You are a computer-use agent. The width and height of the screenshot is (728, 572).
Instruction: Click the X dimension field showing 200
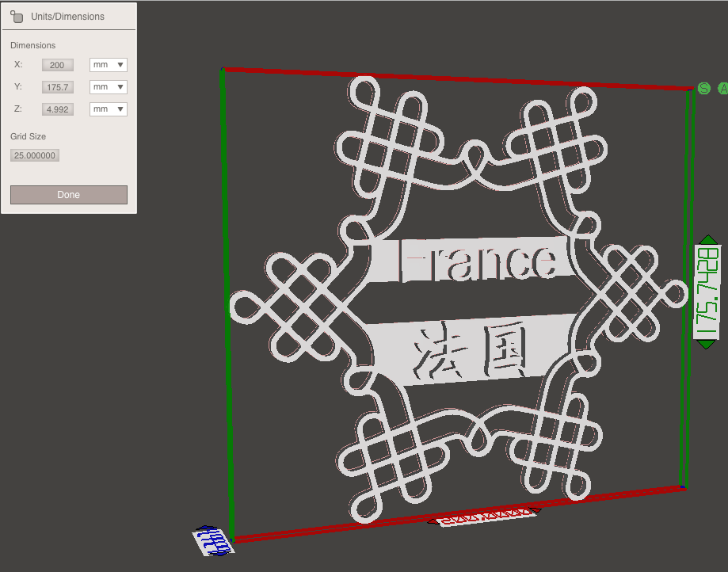tap(58, 65)
